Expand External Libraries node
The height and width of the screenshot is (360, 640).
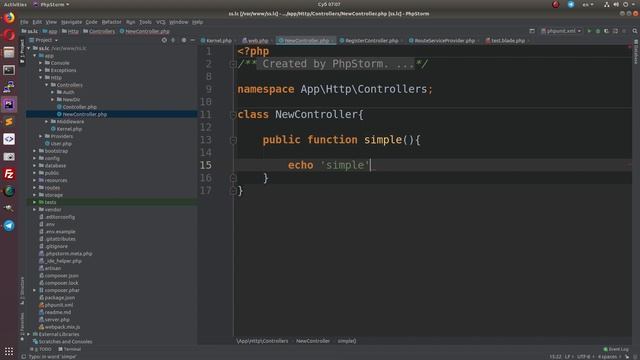[x=29, y=334]
